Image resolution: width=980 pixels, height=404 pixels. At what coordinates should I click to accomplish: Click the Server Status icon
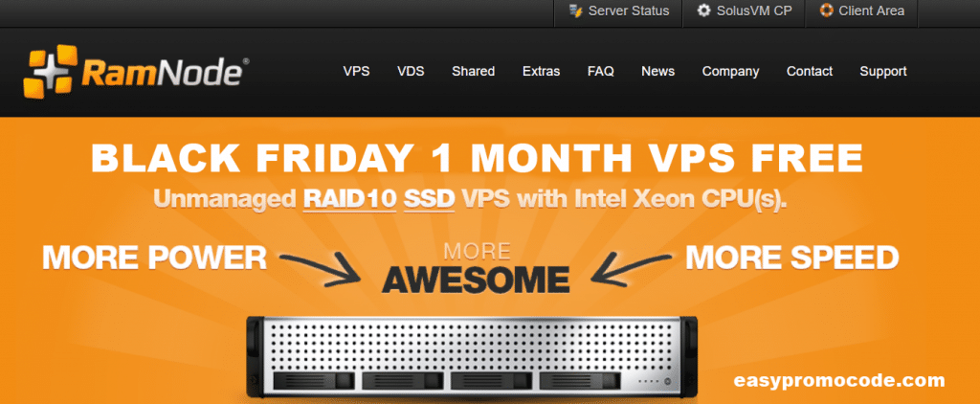click(x=575, y=11)
